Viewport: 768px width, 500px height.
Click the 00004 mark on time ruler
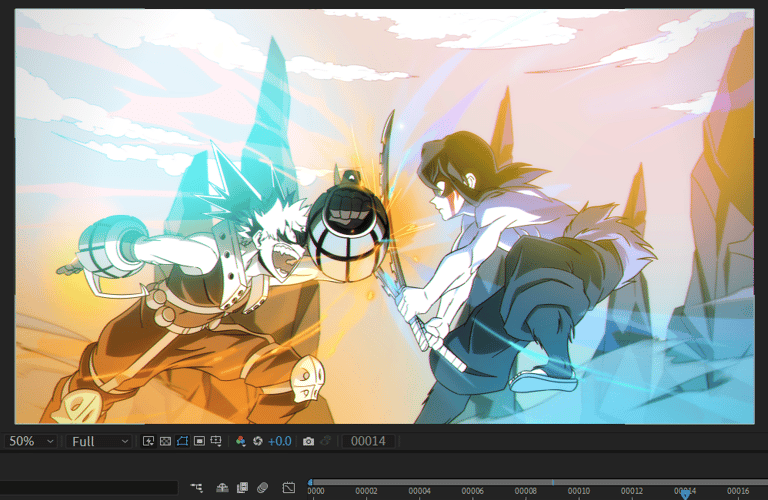tap(419, 491)
